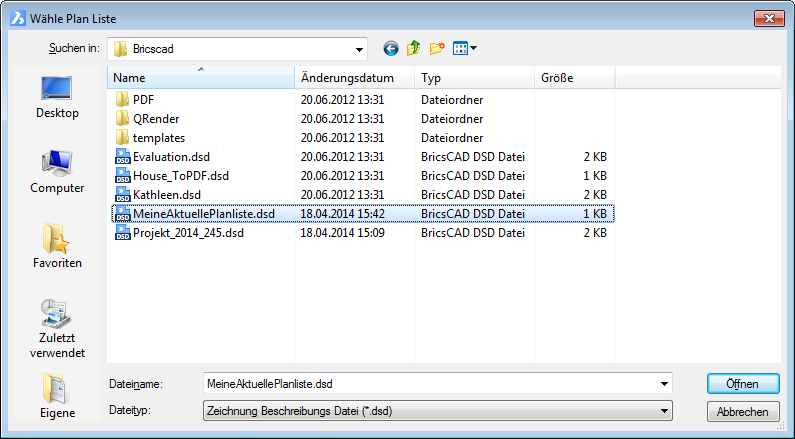Go up one folder level icon
Viewport: 795px width, 439px height.
tap(413, 48)
